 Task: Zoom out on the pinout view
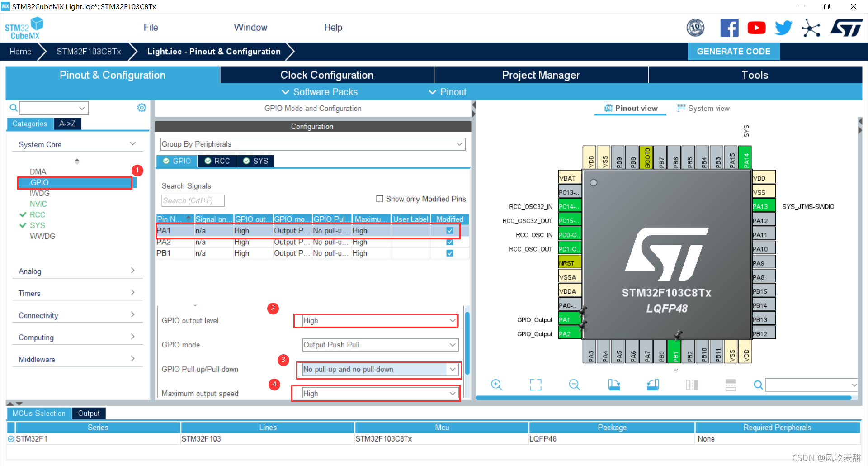pos(575,385)
